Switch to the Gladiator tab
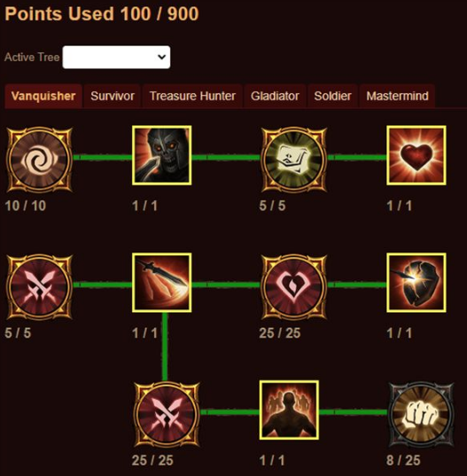Viewport: 467px width, 476px height. pyautogui.click(x=275, y=96)
